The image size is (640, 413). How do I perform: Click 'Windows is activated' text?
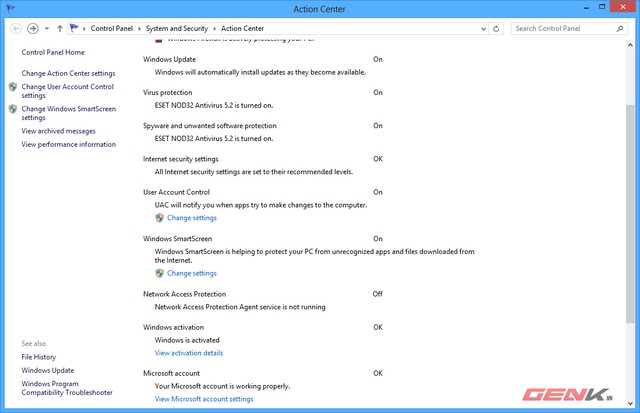[x=187, y=340]
